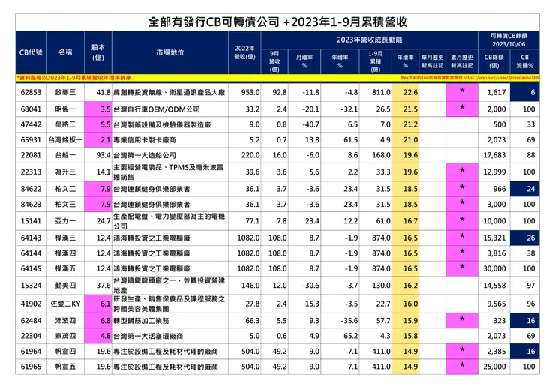Select CB code 61964

[31, 352]
